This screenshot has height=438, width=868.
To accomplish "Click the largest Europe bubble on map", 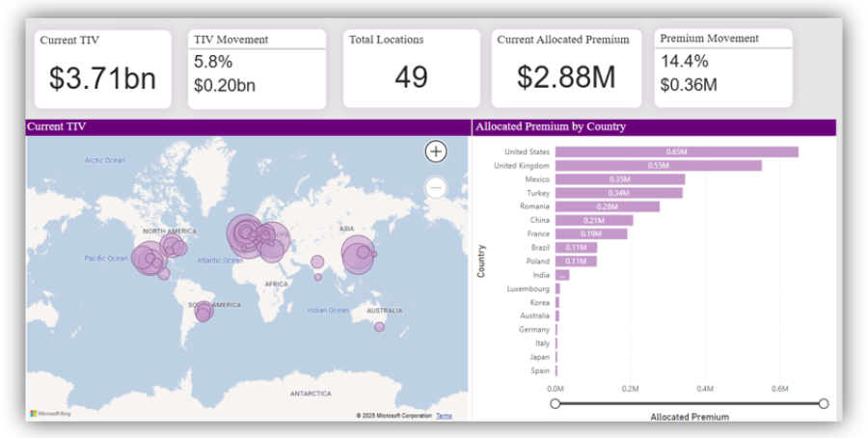I will 245,235.
